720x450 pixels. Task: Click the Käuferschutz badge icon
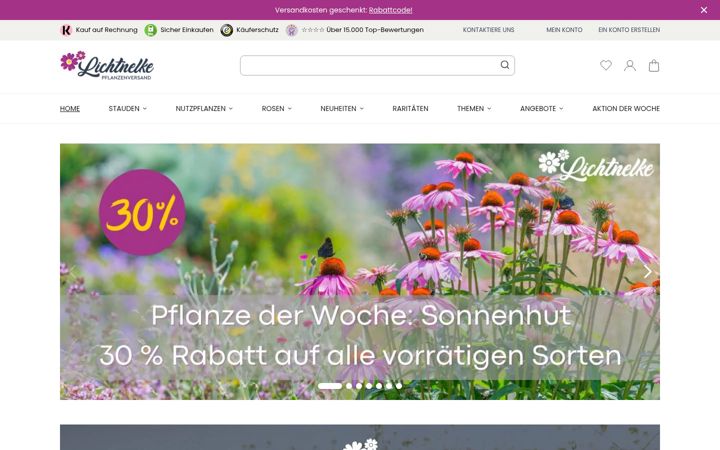[x=226, y=30]
